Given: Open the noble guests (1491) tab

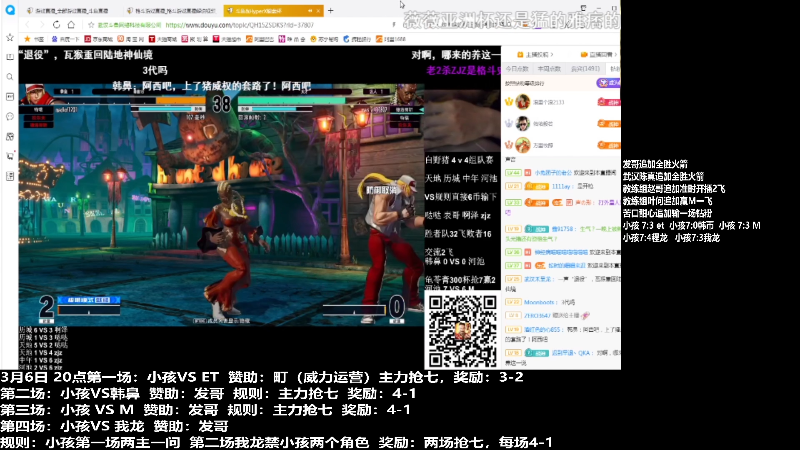Looking at the screenshot, I should (585, 69).
